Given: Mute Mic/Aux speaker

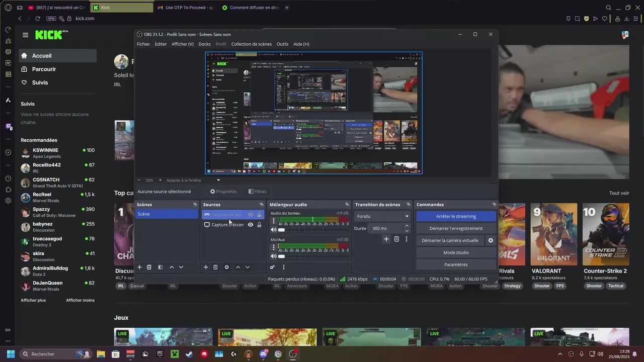Looking at the screenshot, I should pyautogui.click(x=274, y=256).
